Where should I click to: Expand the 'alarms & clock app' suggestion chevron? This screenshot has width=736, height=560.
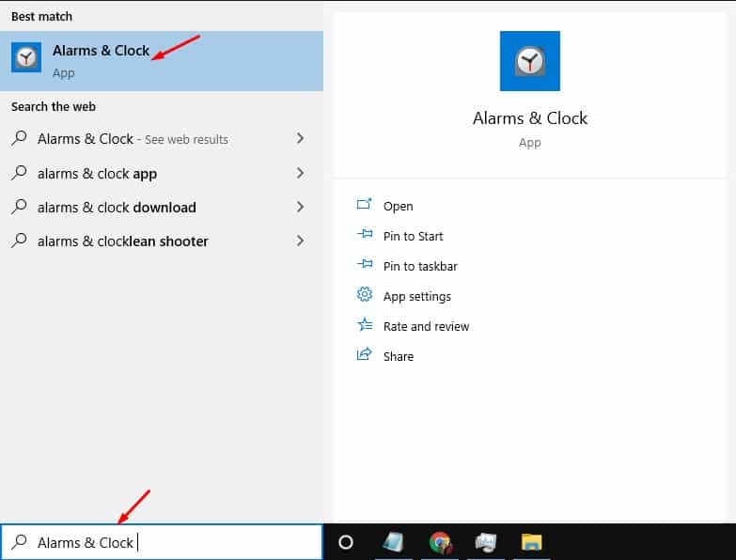pyautogui.click(x=301, y=173)
